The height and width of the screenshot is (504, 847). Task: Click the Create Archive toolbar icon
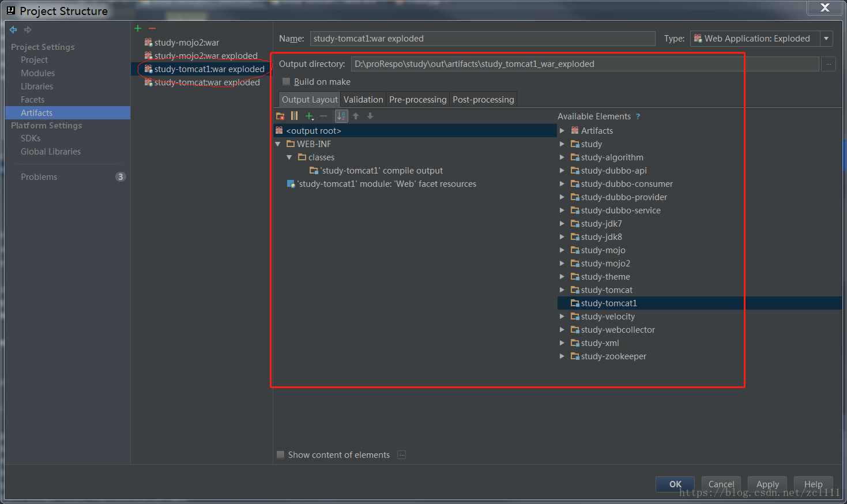click(295, 116)
